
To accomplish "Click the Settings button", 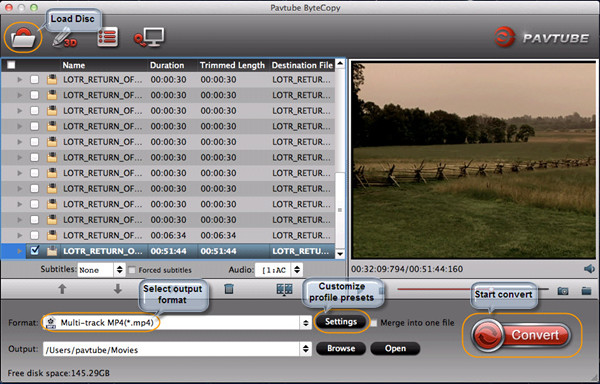I will point(341,322).
